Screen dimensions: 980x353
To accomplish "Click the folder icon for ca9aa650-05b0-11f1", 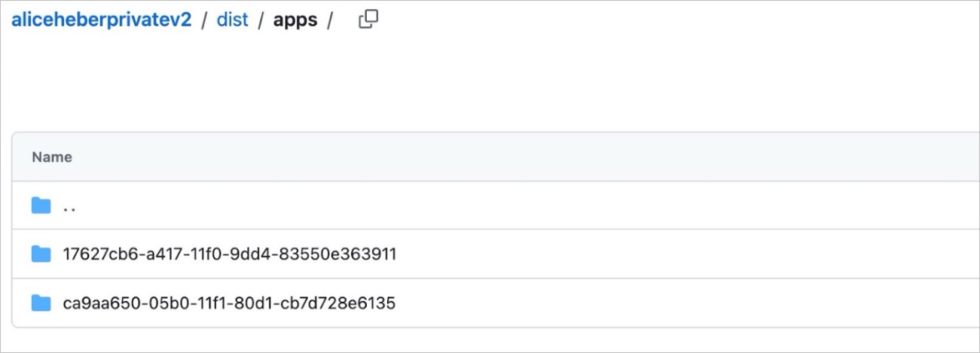I will pos(41,303).
